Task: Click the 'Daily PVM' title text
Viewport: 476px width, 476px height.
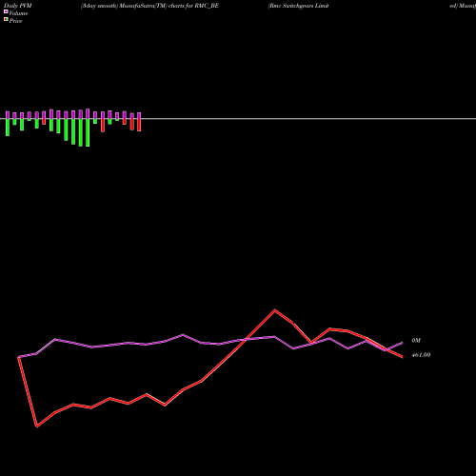Action: point(18,6)
